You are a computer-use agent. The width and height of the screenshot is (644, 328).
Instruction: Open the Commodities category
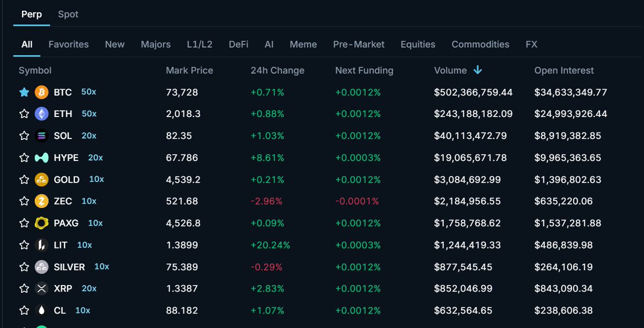click(480, 45)
